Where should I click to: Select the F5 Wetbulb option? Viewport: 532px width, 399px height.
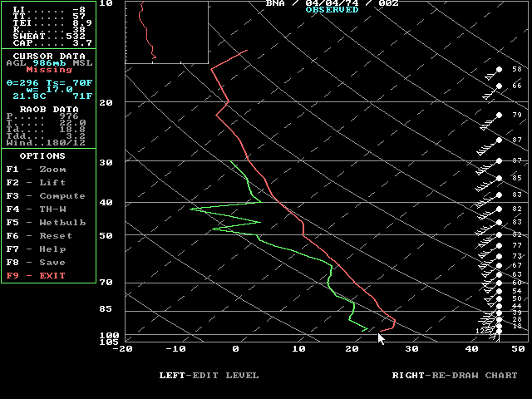coord(45,223)
